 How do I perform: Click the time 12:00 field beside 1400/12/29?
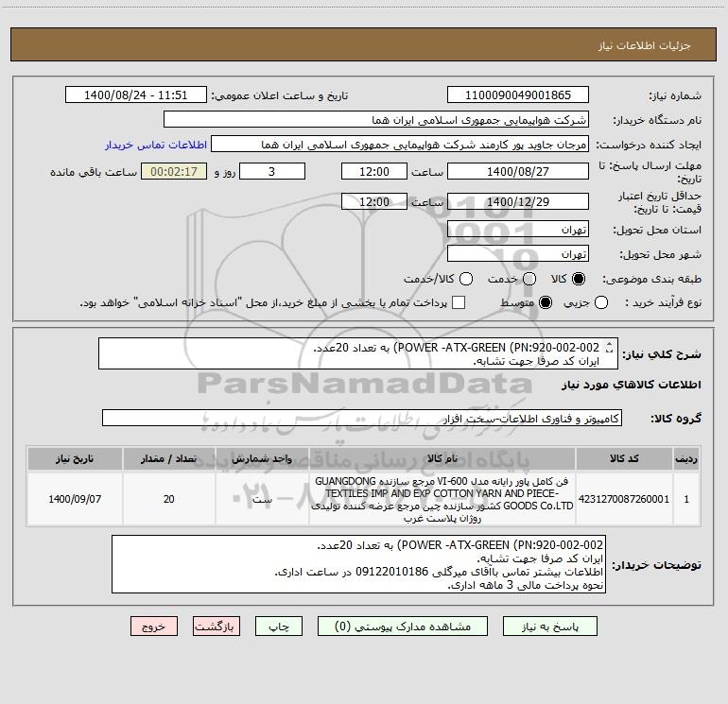point(374,201)
